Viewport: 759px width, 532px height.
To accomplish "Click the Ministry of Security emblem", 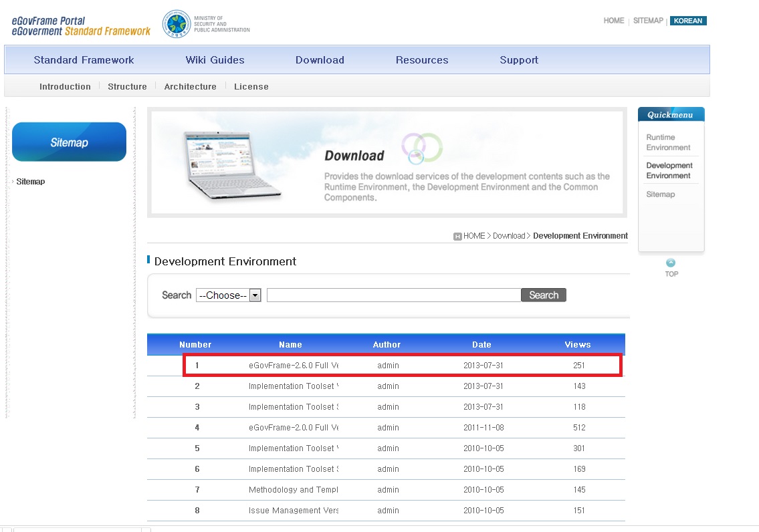I will pos(177,25).
